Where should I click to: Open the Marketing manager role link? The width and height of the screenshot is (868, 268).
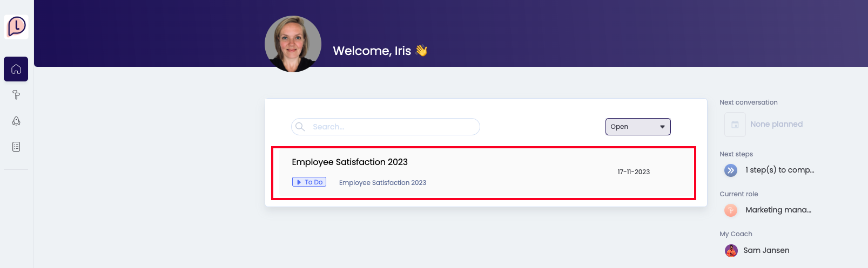coord(778,210)
